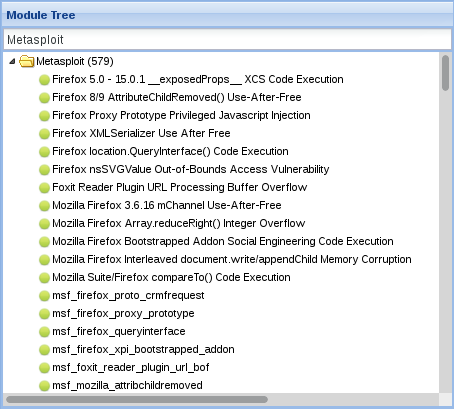Select Firefox 5.0 - 15.0.1 __exposedProps__ XCS module
Viewport: 454px width, 409px height.
click(x=198, y=79)
